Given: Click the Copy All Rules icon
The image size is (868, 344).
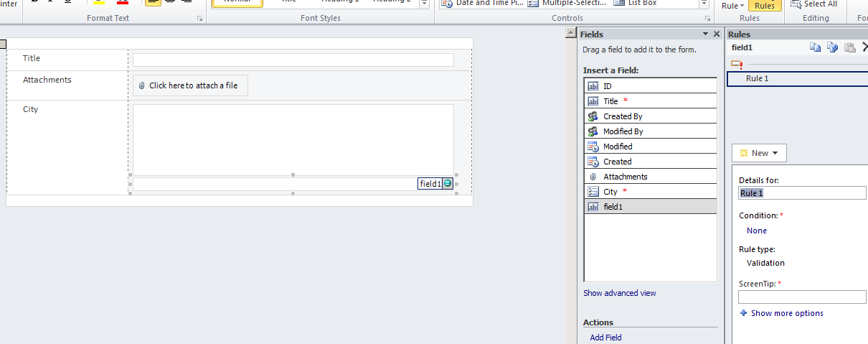Looking at the screenshot, I should tap(832, 47).
